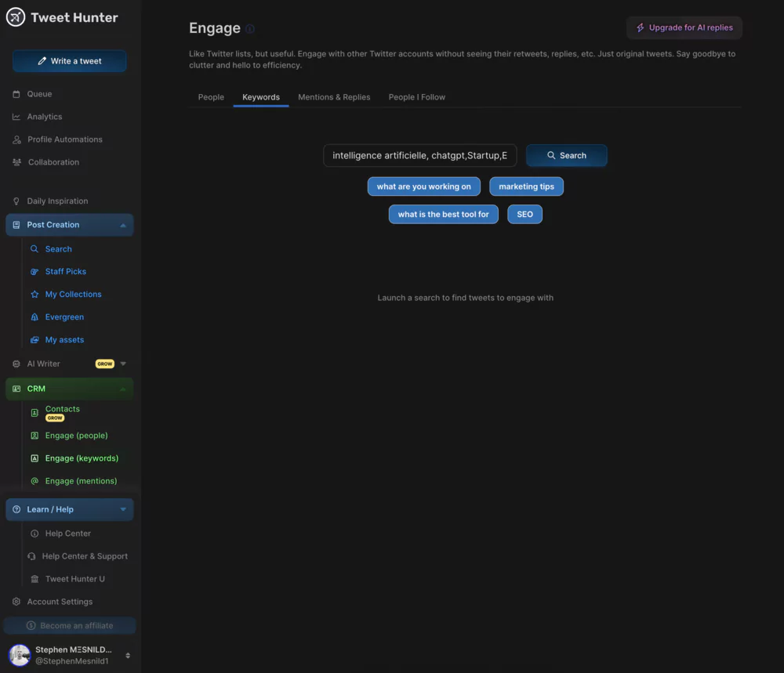The width and height of the screenshot is (784, 673).
Task: Click the Queue calendar icon
Action: (x=16, y=94)
